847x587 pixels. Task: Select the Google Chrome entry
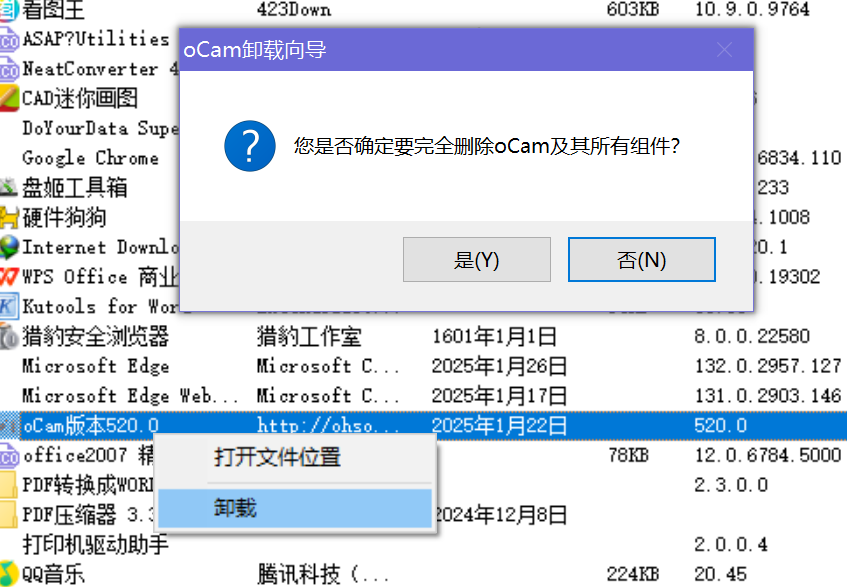(90, 158)
